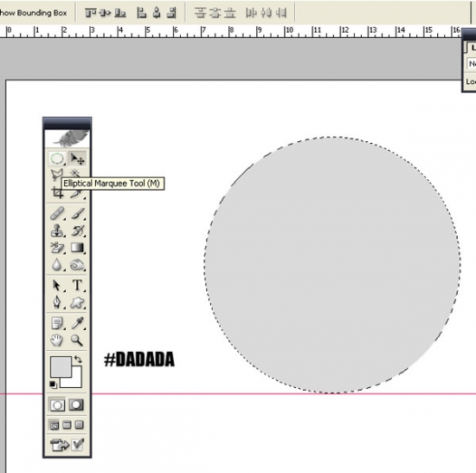Open the gray foreground color swatch
The image size is (476, 473).
(x=61, y=366)
